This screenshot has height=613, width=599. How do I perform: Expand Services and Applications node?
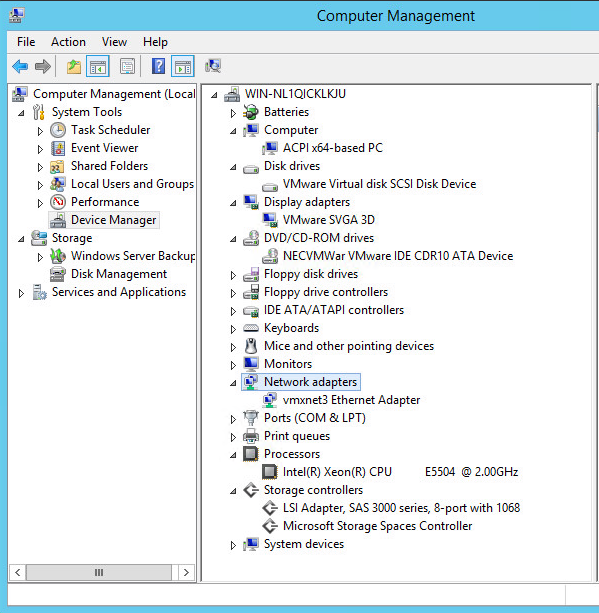(x=21, y=293)
